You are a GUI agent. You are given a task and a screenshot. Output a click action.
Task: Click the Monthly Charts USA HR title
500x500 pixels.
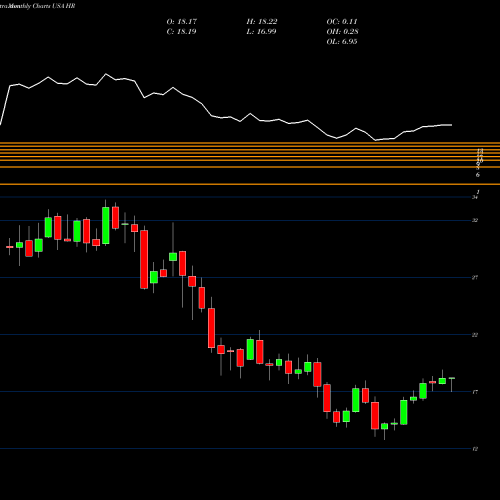point(37,6)
